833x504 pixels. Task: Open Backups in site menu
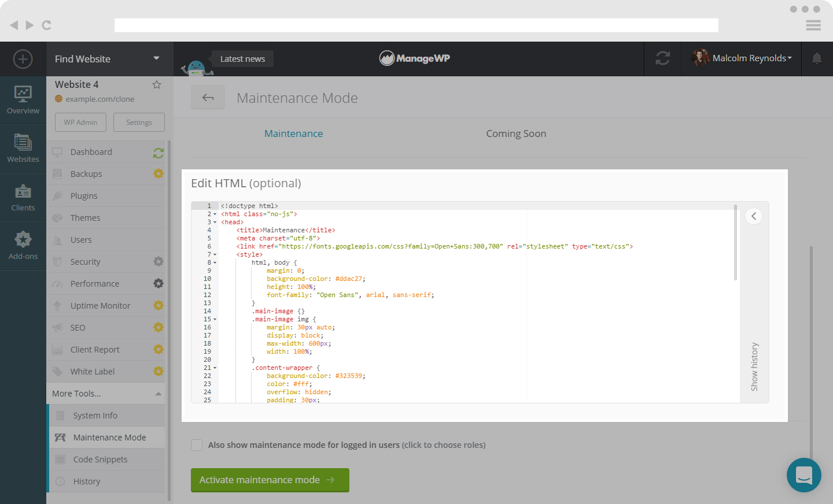click(86, 174)
